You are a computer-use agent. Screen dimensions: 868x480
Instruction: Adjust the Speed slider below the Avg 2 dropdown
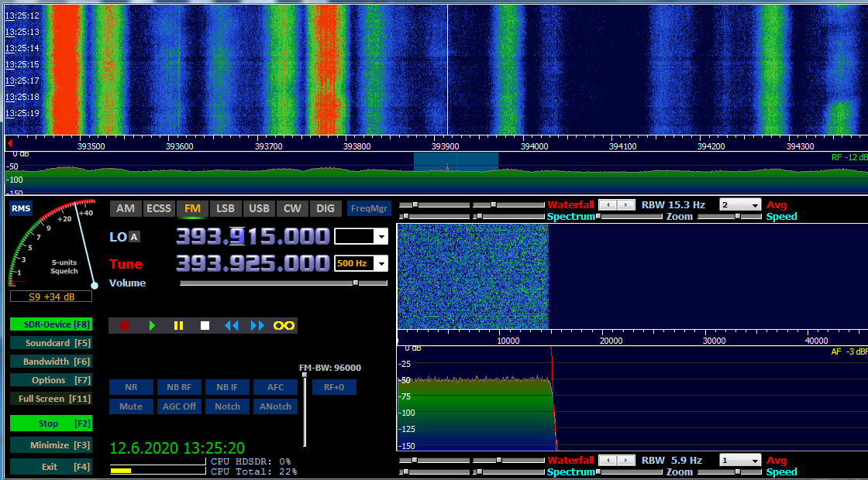729,216
